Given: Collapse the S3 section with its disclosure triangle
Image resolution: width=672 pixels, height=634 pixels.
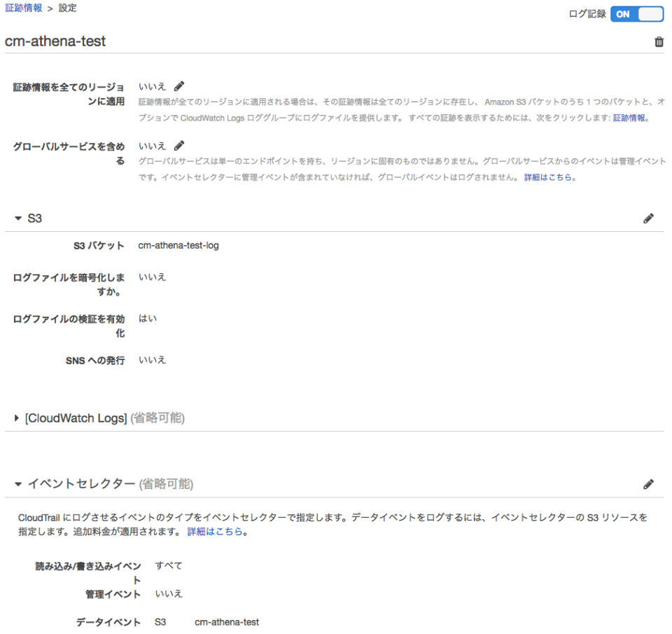Looking at the screenshot, I should pyautogui.click(x=17, y=218).
